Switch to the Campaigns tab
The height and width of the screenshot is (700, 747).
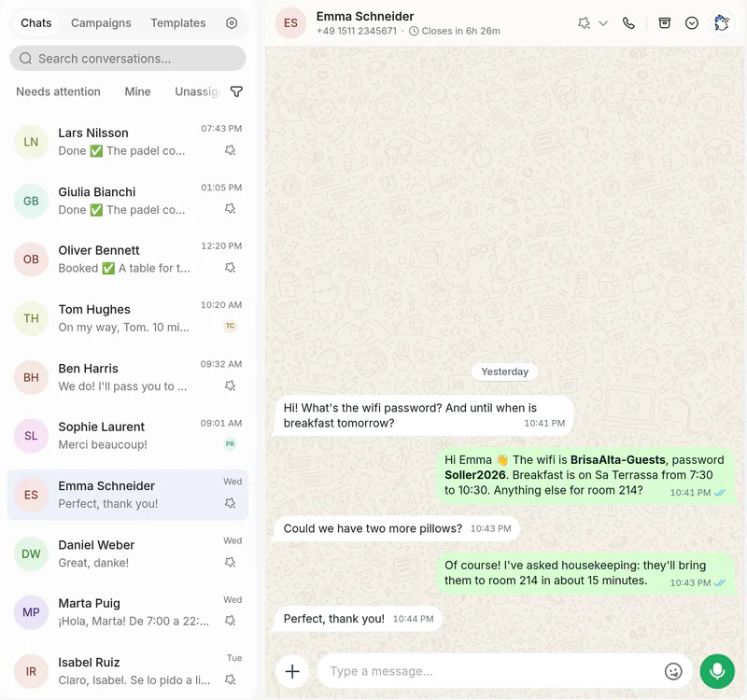[x=101, y=22]
